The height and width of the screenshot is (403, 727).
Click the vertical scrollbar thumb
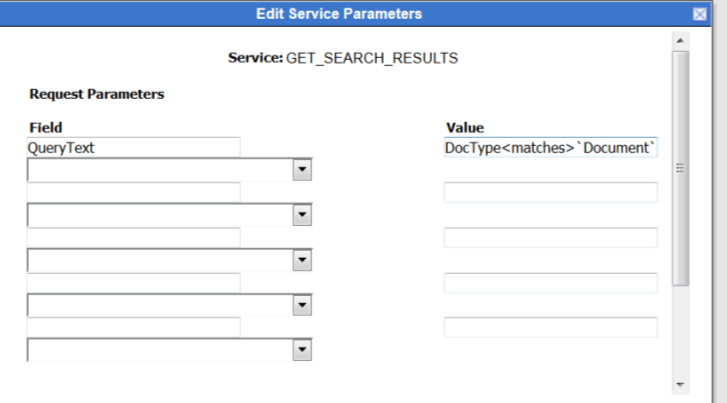pyautogui.click(x=680, y=168)
